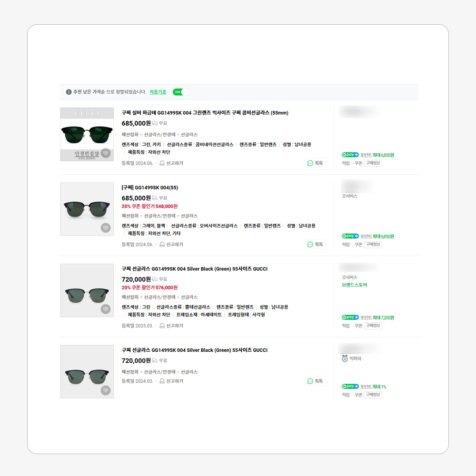The height and width of the screenshot is (476, 476).
Task: Click 빅파워 medal icon on fourth listing
Action: 345,358
